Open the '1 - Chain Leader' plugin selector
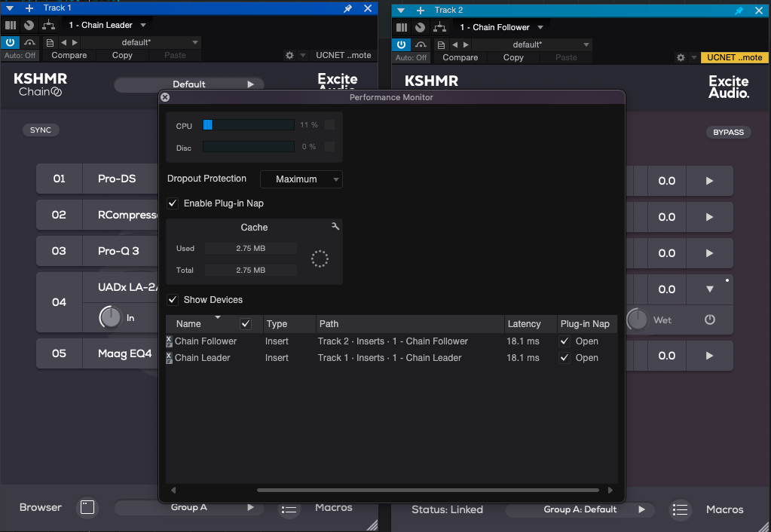The image size is (771, 532). click(107, 25)
